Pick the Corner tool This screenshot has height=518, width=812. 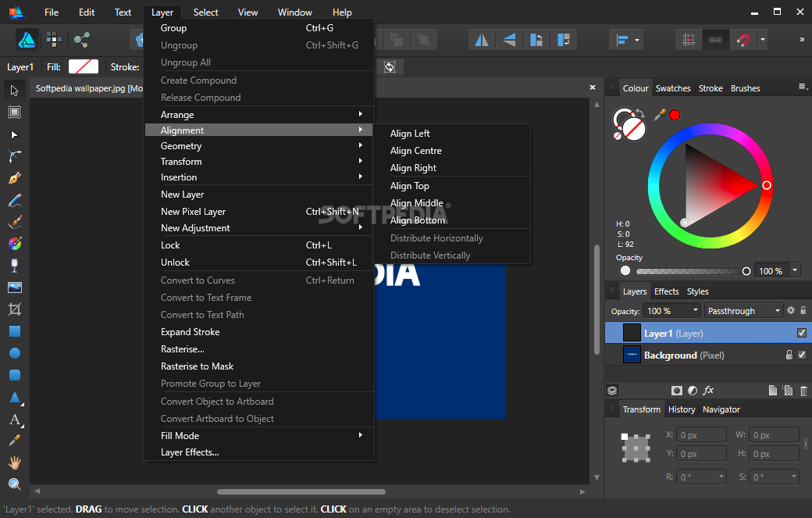pyautogui.click(x=15, y=156)
